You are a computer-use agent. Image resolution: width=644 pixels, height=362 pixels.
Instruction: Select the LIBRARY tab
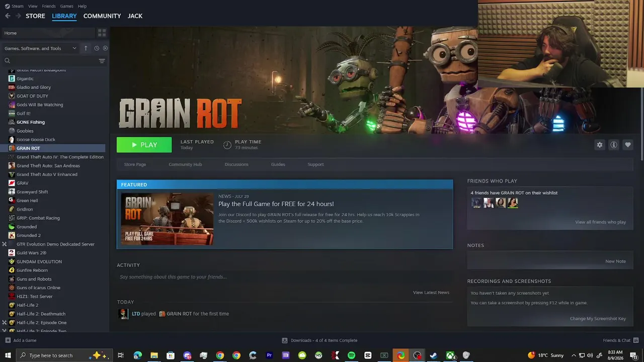pyautogui.click(x=64, y=16)
